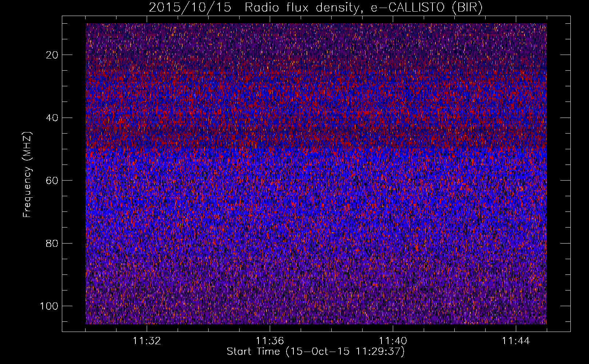The height and width of the screenshot is (364, 589).
Task: Click the '11:44' time tick label
Action: (516, 341)
